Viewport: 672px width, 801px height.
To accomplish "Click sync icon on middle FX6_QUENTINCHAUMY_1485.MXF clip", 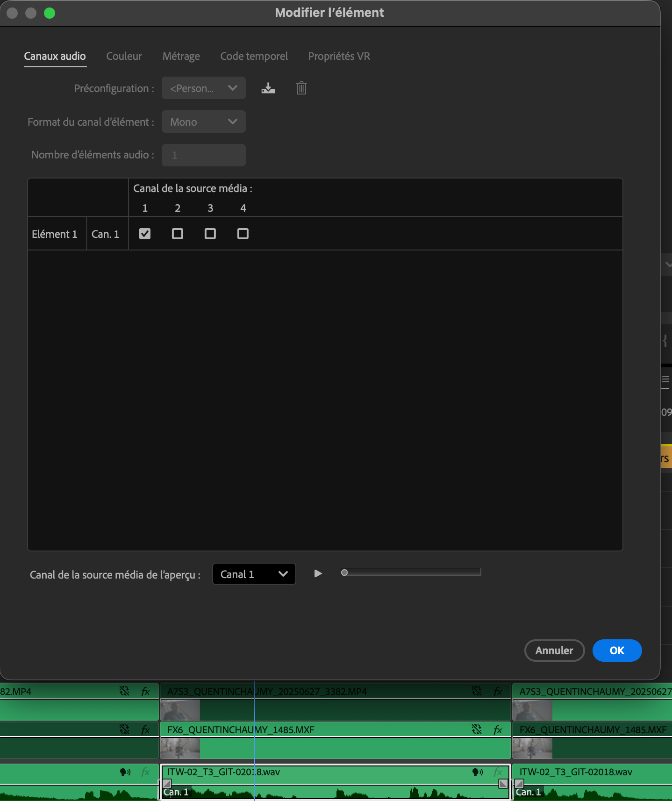I will click(x=477, y=729).
